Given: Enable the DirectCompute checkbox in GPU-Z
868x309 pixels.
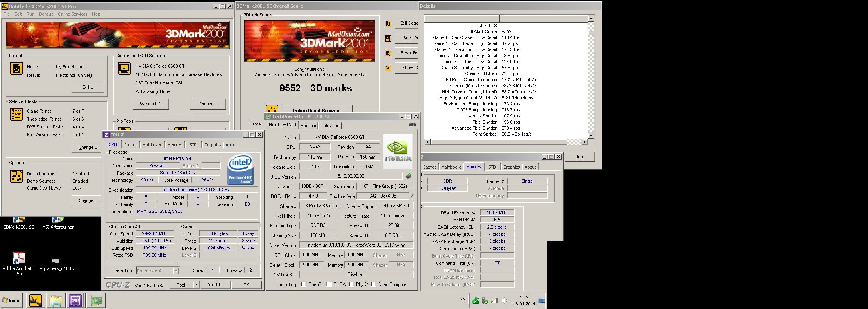Looking at the screenshot, I should pyautogui.click(x=373, y=284).
